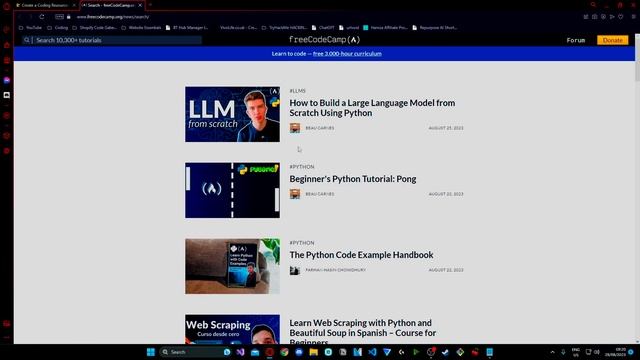Reload the page with the refresh icon
The width and height of the screenshot is (640, 360).
pyautogui.click(x=42, y=17)
